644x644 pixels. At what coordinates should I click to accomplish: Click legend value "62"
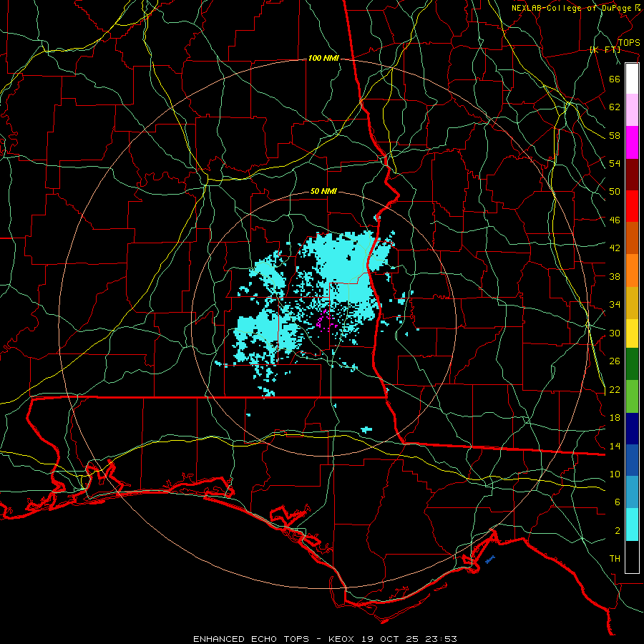tap(615, 107)
